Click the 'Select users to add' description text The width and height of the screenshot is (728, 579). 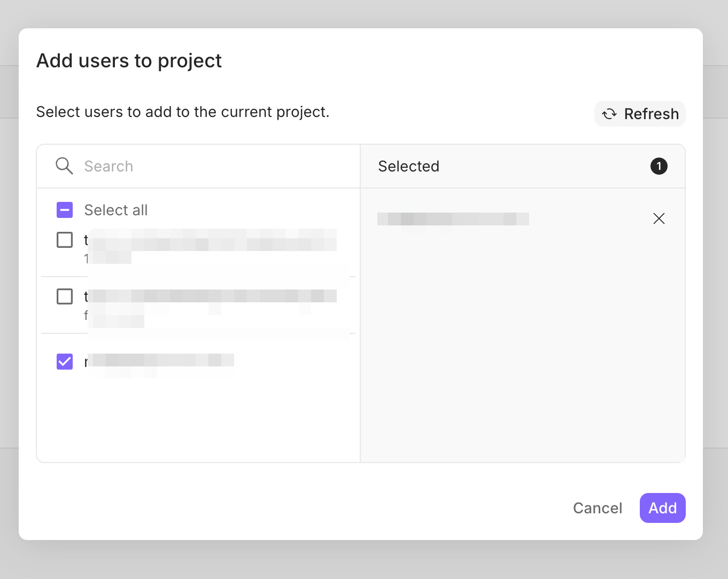tap(183, 112)
